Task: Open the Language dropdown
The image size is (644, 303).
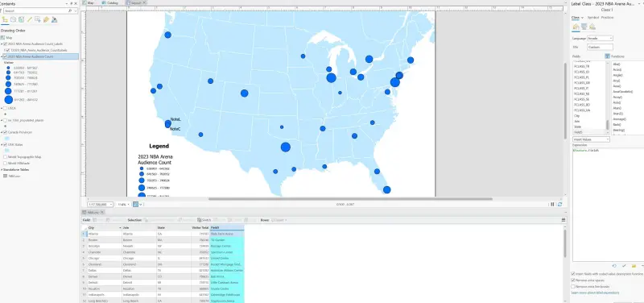Action: coord(600,38)
